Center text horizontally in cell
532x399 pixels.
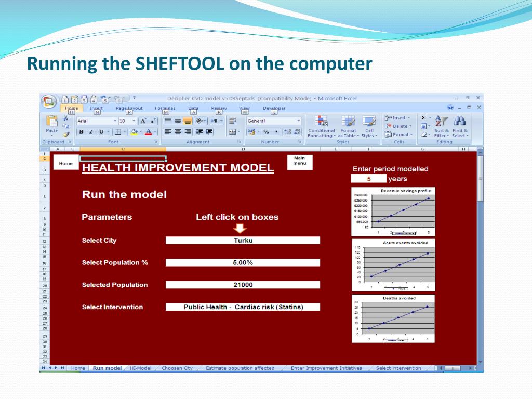point(178,131)
